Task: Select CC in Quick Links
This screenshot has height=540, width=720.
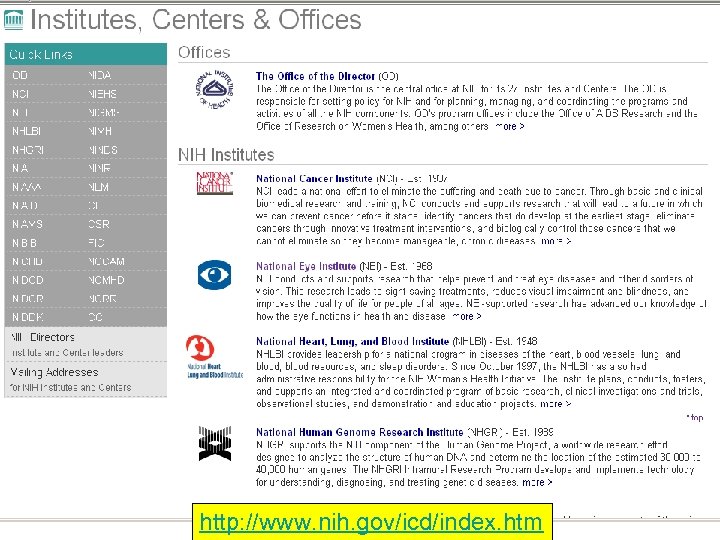Action: click(x=96, y=317)
